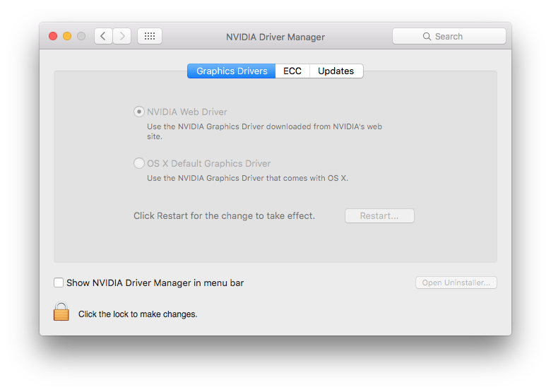This screenshot has height=392, width=551.
Task: Select OS X Default Graphics Driver option
Action: click(x=139, y=163)
